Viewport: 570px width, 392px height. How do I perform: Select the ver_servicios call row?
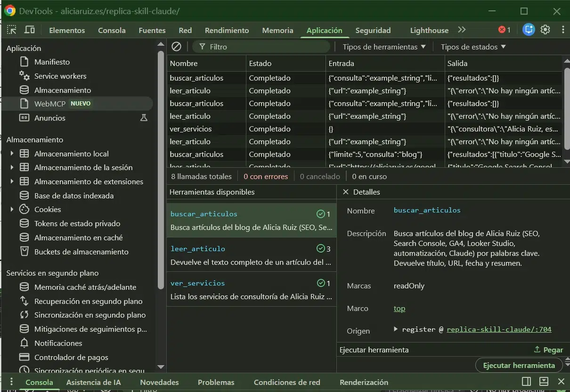click(365, 129)
